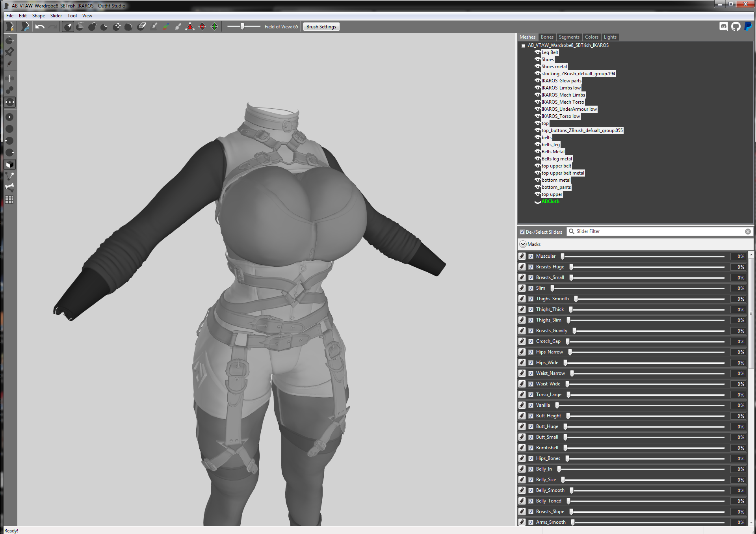Open the Shape menu

pos(38,16)
